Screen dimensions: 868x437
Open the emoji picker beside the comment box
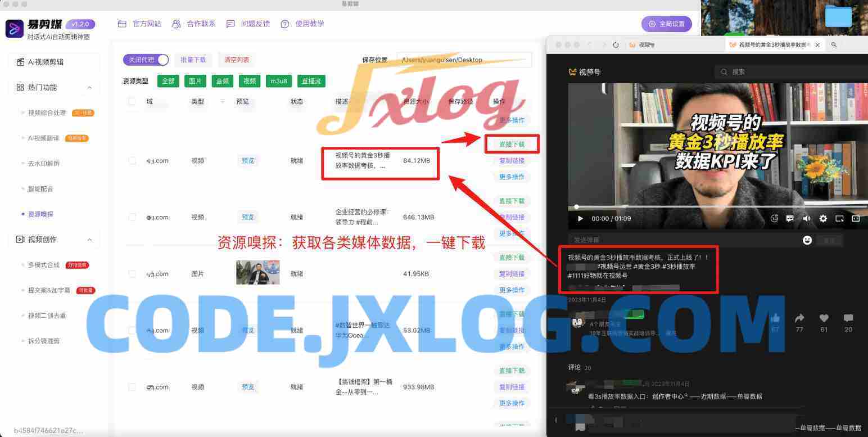(807, 240)
